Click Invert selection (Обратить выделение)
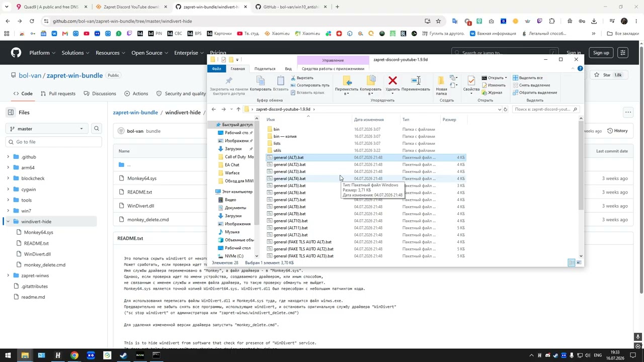 (534, 93)
